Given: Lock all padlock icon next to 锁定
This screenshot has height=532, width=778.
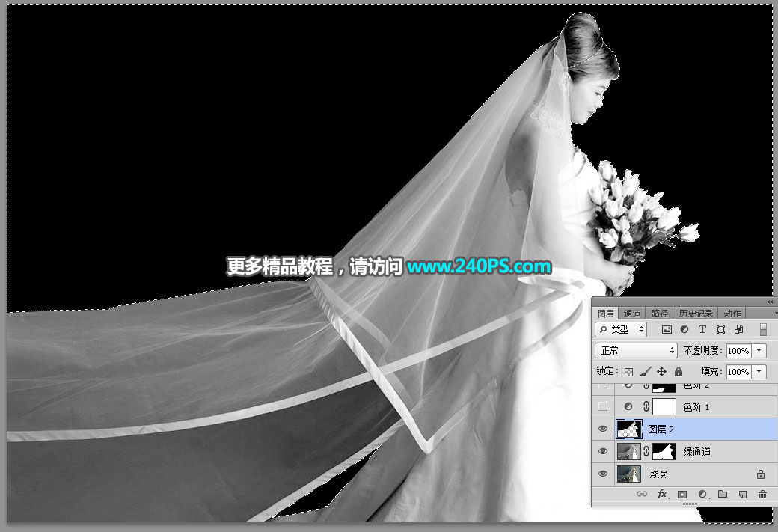Looking at the screenshot, I should pos(679,372).
